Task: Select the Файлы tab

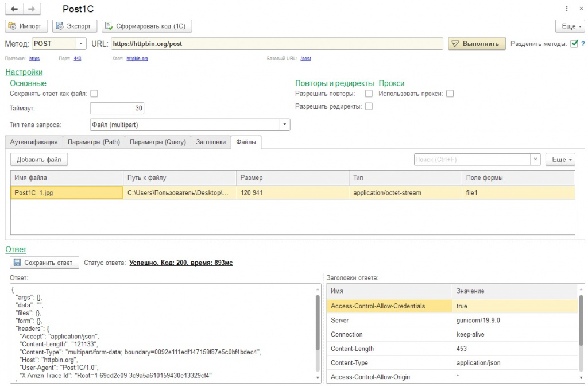Action: tap(246, 142)
